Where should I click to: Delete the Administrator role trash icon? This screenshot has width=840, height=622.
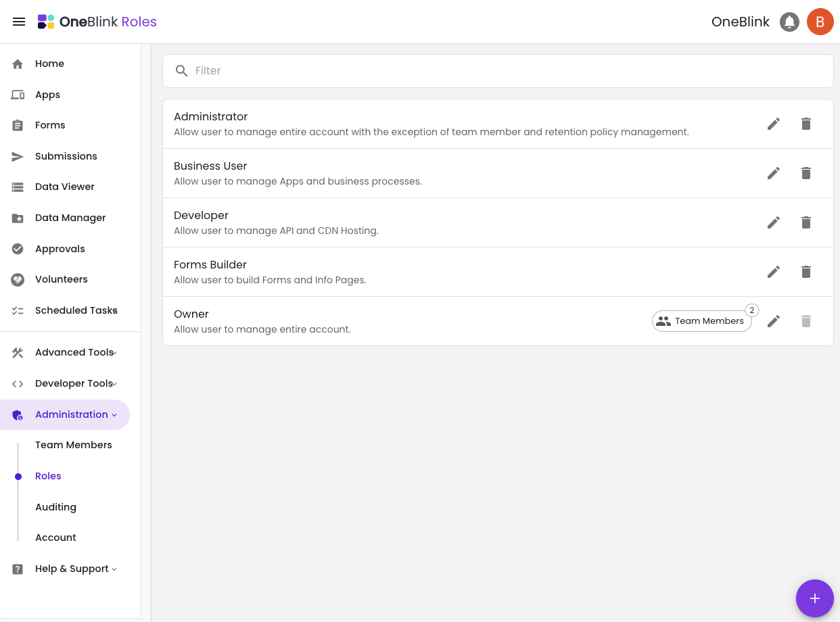click(x=806, y=124)
